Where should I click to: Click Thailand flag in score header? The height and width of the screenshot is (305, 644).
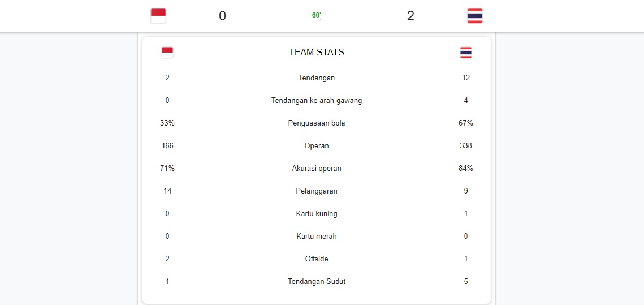click(x=475, y=16)
